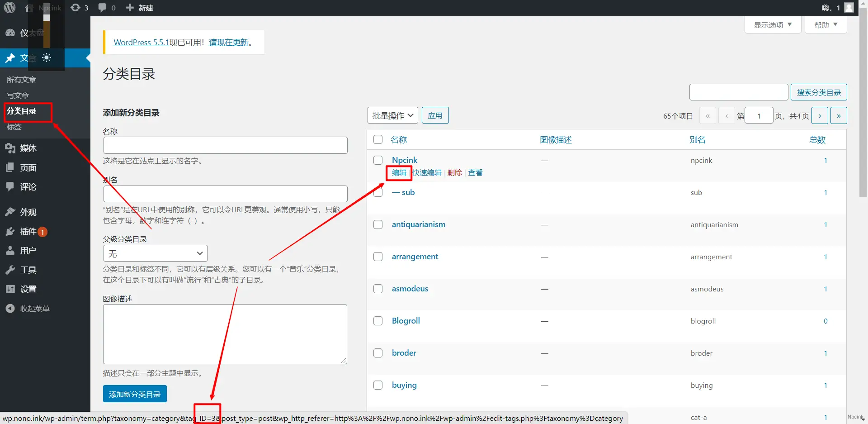
Task: Click the Apply (应用) button
Action: tap(435, 115)
